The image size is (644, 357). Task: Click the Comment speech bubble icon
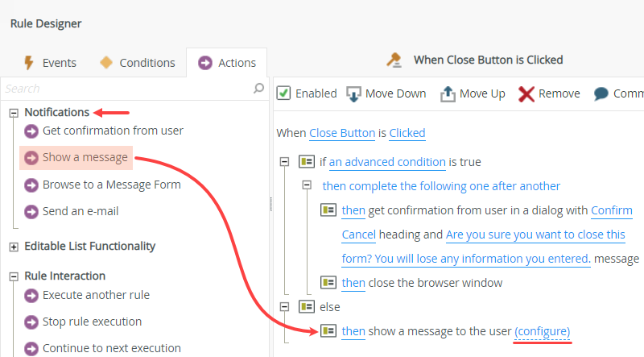click(601, 93)
